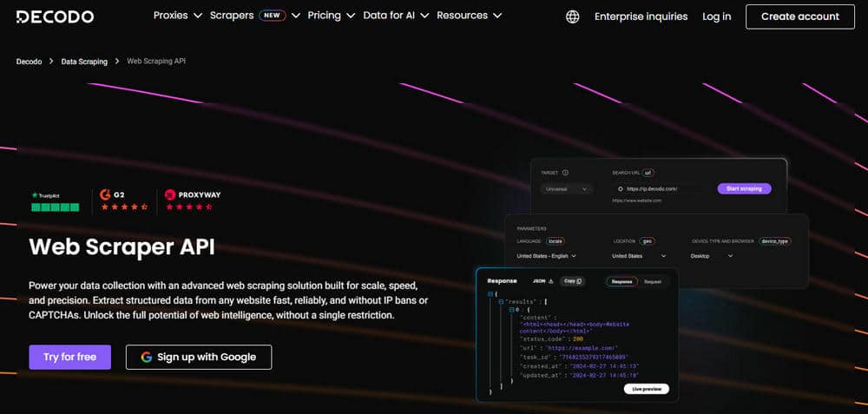Open the Scrapers menu
Viewport: 868px width, 414px height.
pos(254,16)
